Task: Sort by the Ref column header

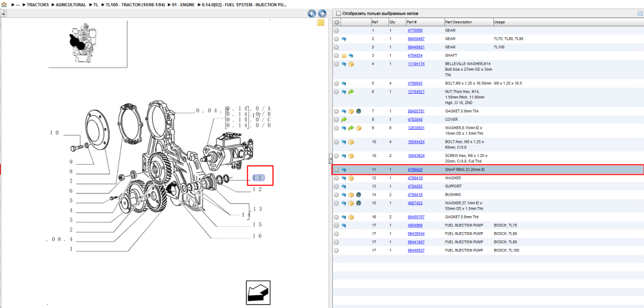Action: coord(379,22)
